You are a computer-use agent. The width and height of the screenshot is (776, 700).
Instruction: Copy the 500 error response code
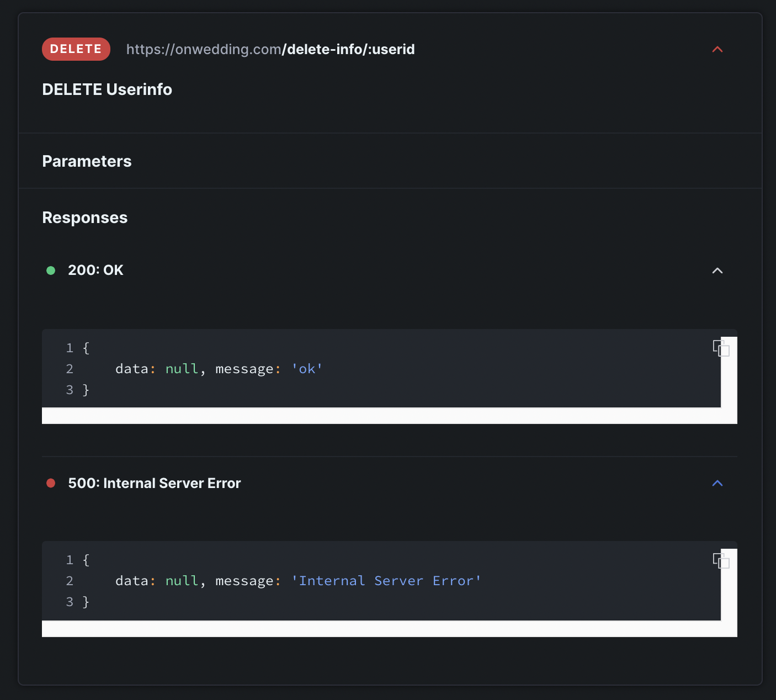[x=721, y=561]
